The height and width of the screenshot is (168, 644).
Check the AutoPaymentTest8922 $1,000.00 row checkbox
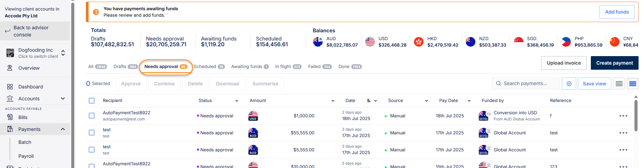92,116
